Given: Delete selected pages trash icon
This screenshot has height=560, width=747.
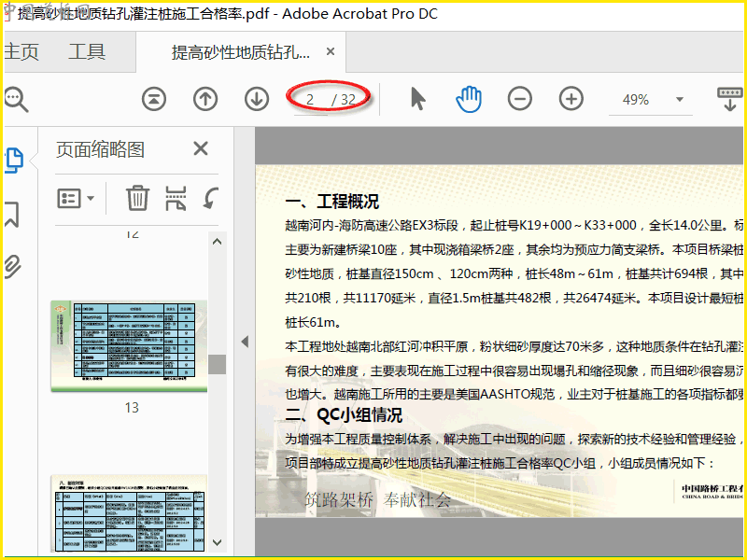Looking at the screenshot, I should click(x=137, y=198).
